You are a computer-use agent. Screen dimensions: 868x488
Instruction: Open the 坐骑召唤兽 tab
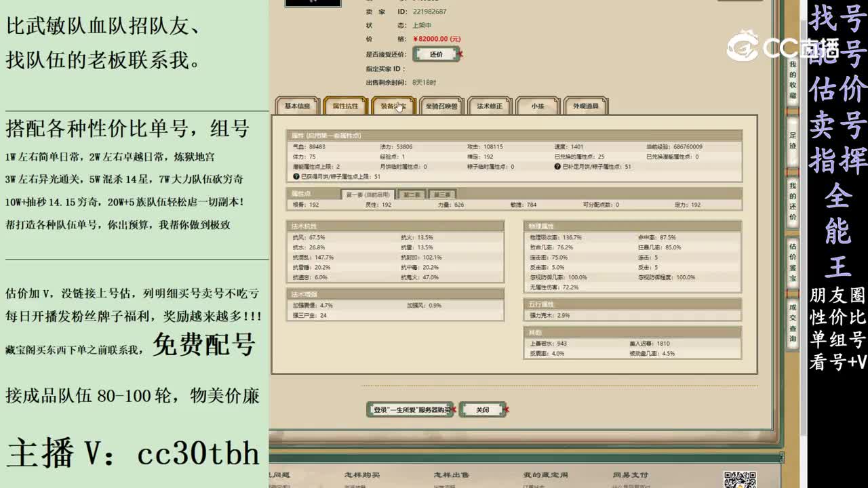pos(441,106)
